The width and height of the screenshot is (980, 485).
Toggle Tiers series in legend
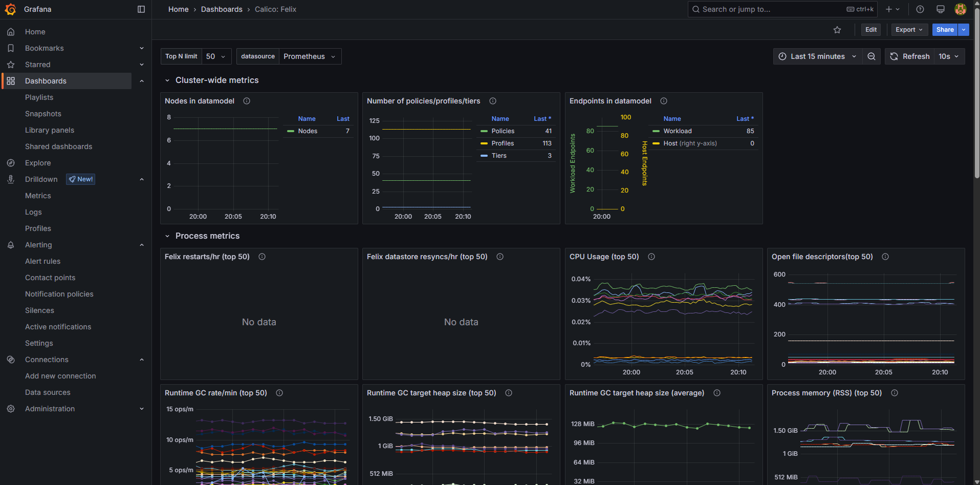click(x=498, y=156)
